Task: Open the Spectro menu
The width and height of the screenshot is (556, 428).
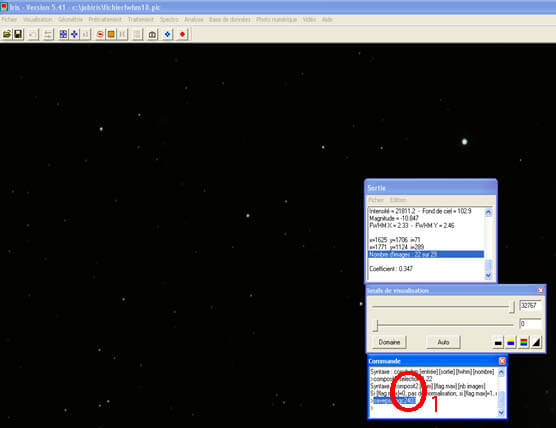Action: pos(169,20)
